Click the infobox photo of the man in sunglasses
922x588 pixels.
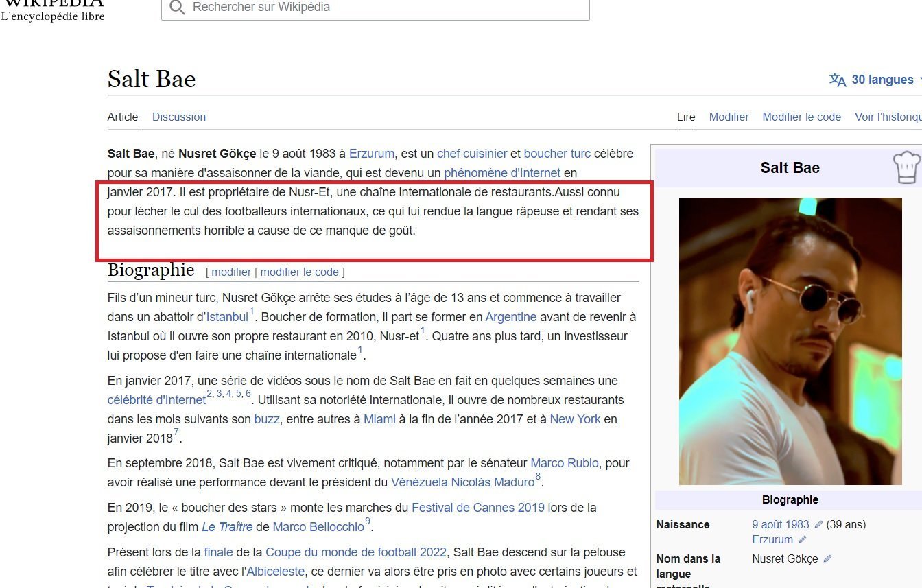coord(790,341)
